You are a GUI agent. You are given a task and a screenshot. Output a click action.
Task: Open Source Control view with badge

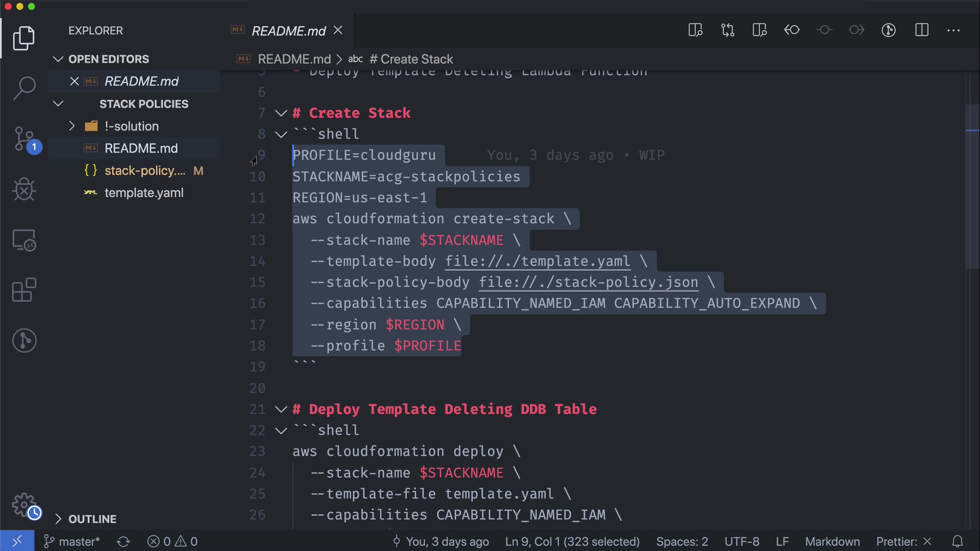click(24, 139)
